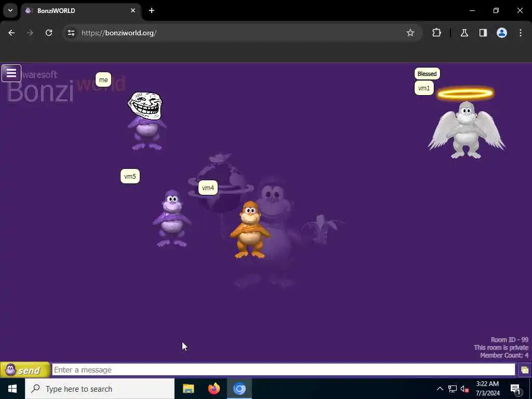Screen dimensions: 532x399
Task: Open Chrome Labs flask icon
Action: click(464, 33)
